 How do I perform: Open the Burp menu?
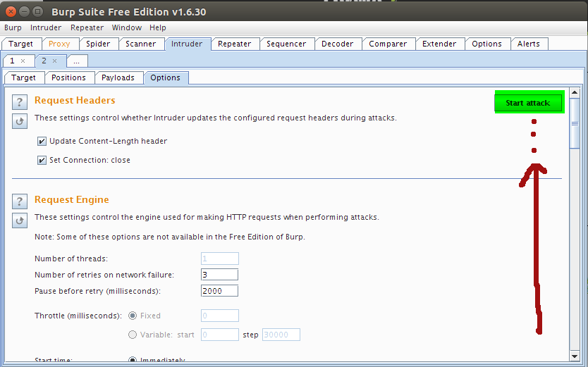coord(13,27)
